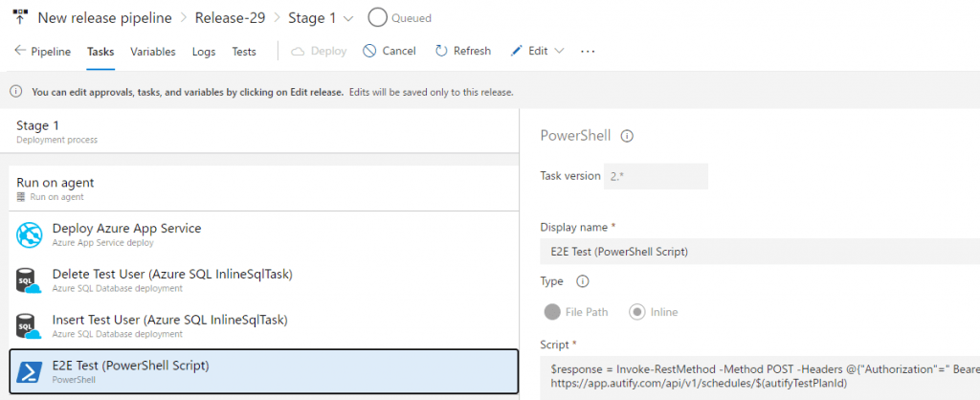The height and width of the screenshot is (400, 980).
Task: Open the Tests tab
Action: [x=244, y=52]
